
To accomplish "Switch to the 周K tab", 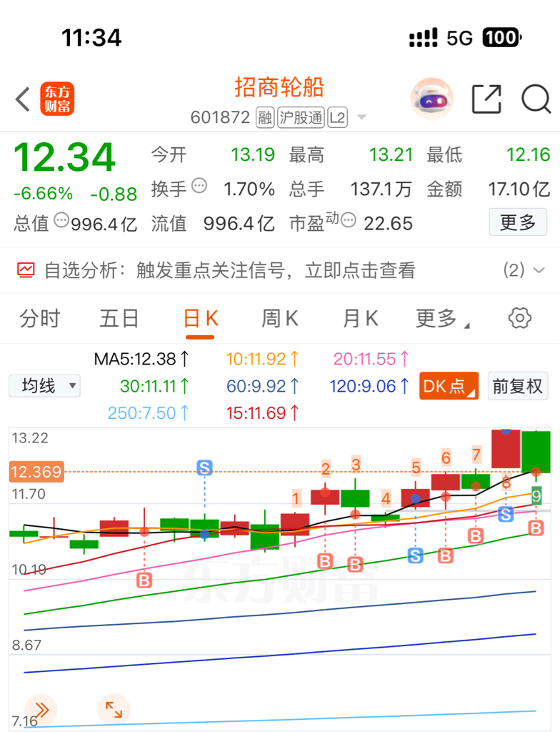I will 279,318.
